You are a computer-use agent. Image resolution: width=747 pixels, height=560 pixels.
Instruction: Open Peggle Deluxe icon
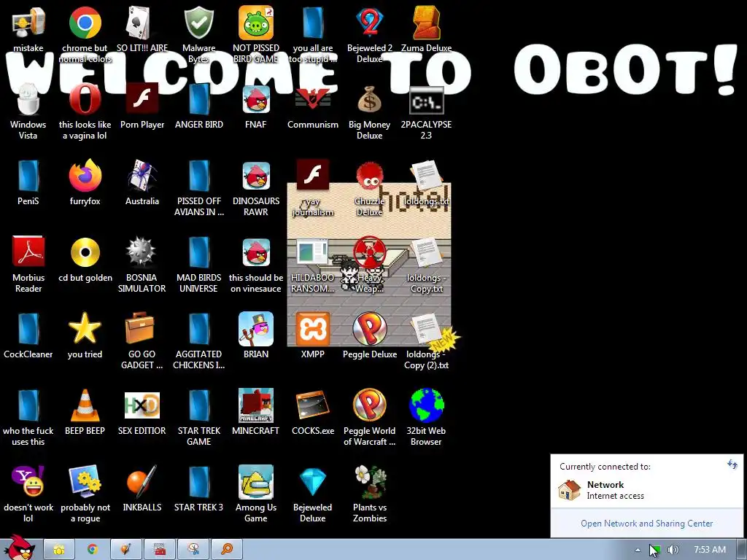pos(369,329)
